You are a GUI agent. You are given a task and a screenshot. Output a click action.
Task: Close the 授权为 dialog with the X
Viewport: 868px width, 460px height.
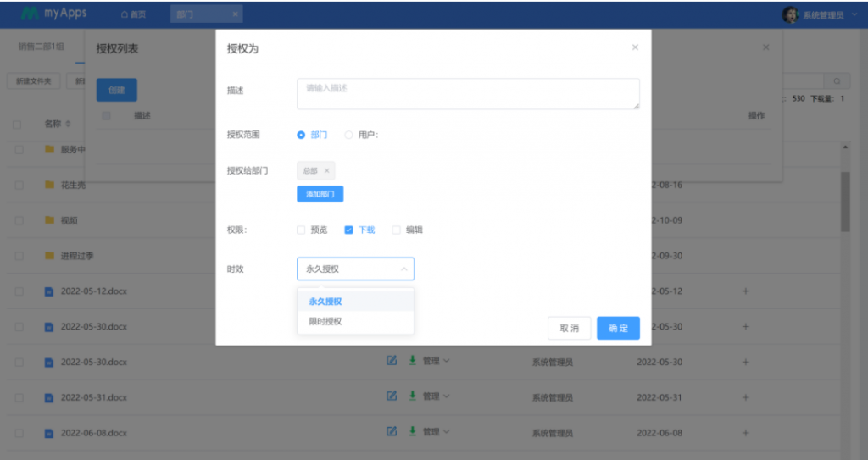point(635,47)
